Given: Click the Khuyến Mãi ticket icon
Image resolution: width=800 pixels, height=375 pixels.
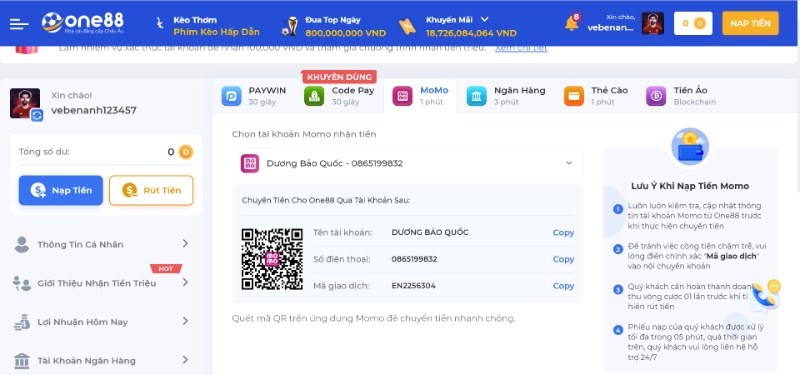Looking at the screenshot, I should pos(407,26).
